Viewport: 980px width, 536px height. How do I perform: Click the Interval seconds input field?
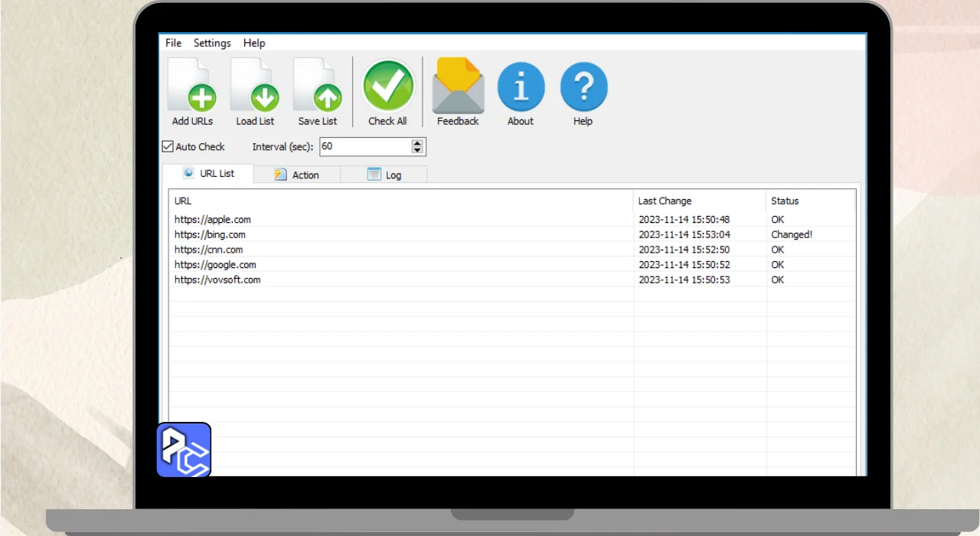point(364,146)
